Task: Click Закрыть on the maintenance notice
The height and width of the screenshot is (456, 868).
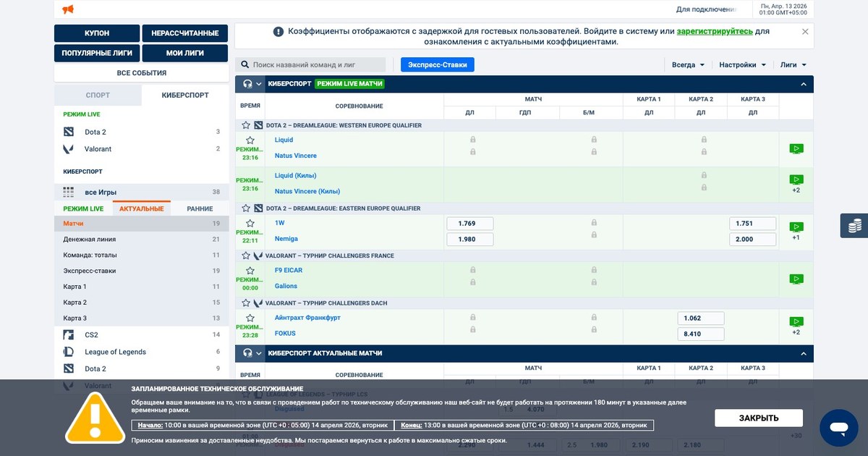Action: [759, 418]
